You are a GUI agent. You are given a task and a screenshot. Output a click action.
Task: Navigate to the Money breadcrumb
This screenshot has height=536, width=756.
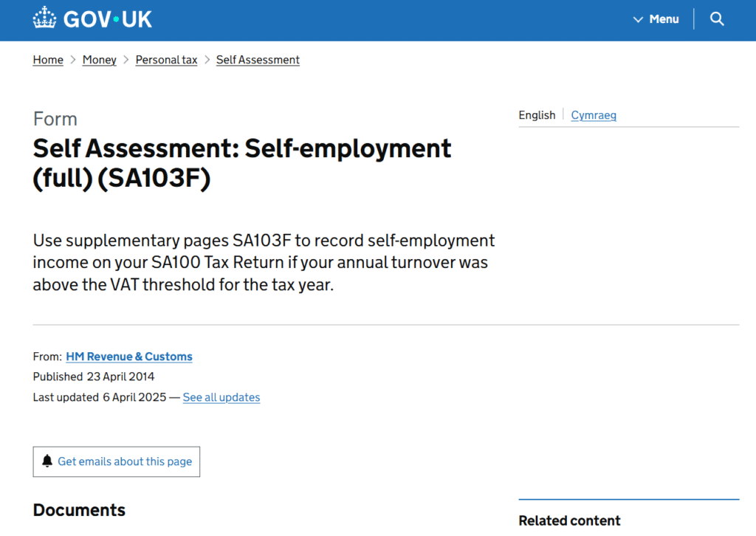99,60
